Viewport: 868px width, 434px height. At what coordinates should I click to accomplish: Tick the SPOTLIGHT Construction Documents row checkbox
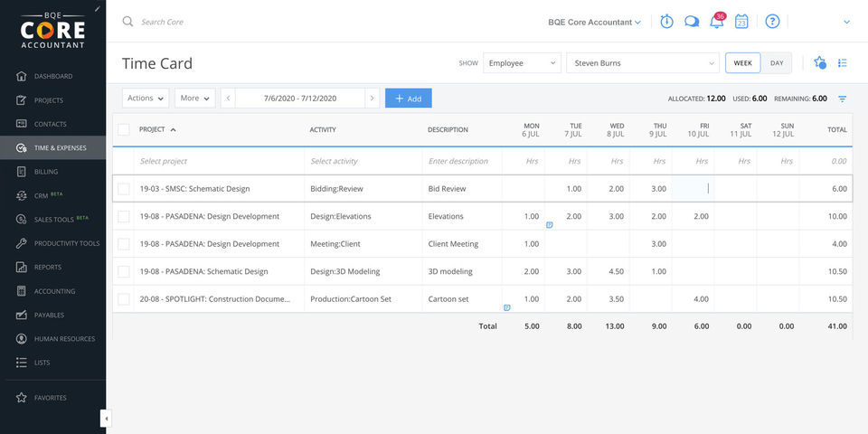click(124, 299)
